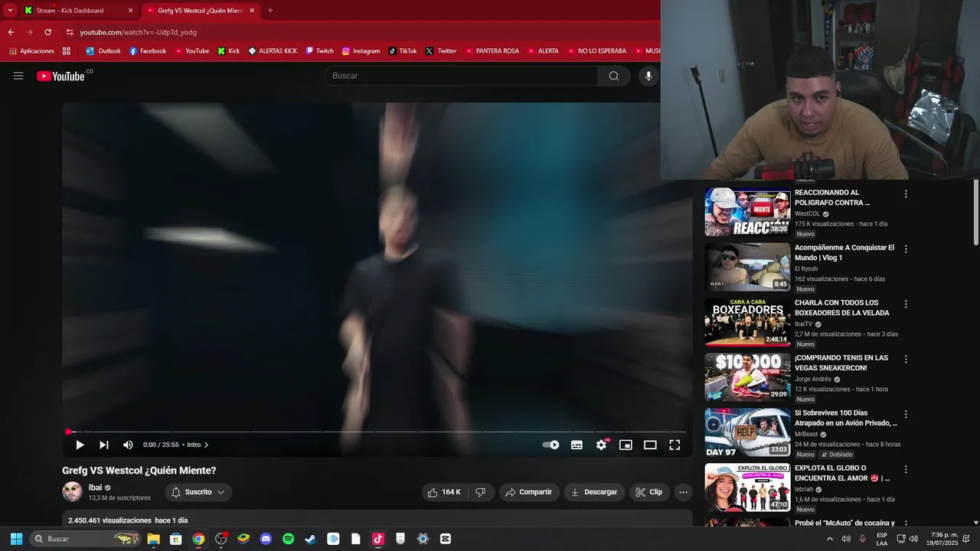Viewport: 980px width, 551px height.
Task: Open options for COMPRANDO TENIS video
Action: click(906, 359)
